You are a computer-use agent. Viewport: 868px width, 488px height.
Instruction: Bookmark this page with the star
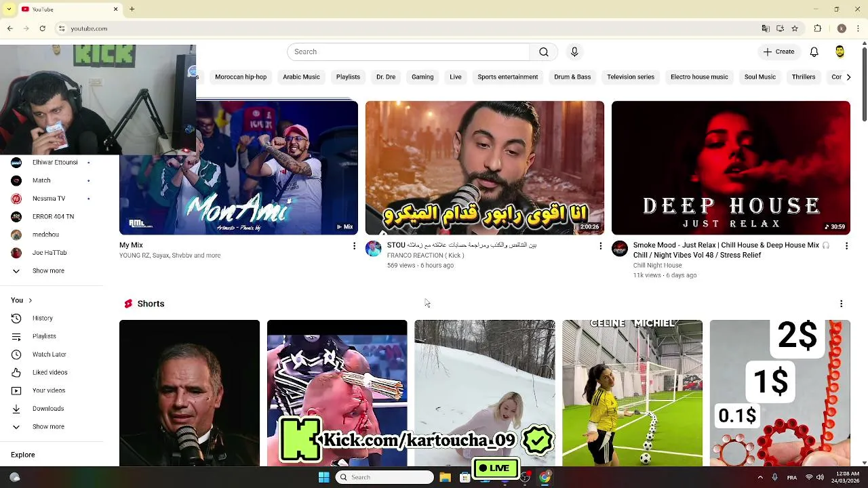pos(795,28)
